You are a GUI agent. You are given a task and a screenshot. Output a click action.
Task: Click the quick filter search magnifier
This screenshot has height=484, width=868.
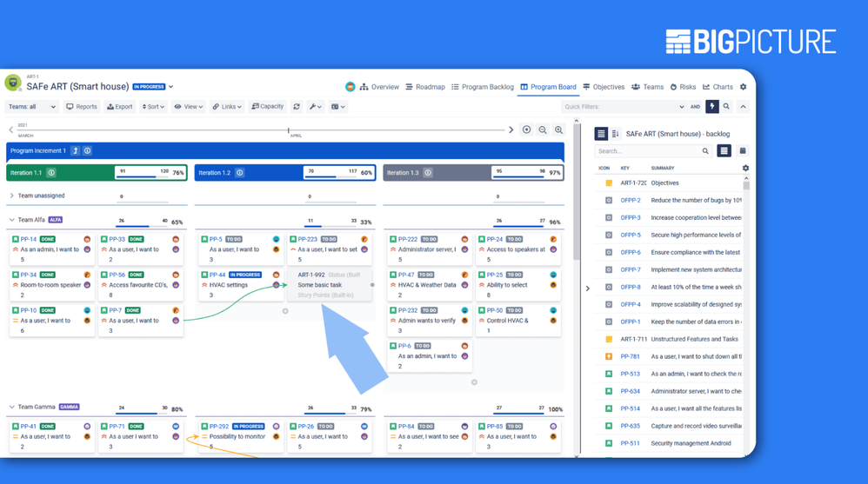coord(726,106)
